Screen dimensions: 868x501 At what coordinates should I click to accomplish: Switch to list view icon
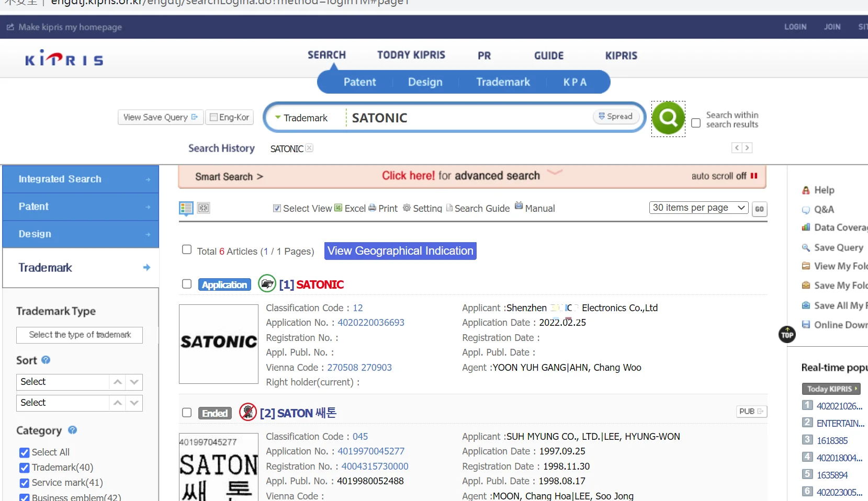pos(186,208)
